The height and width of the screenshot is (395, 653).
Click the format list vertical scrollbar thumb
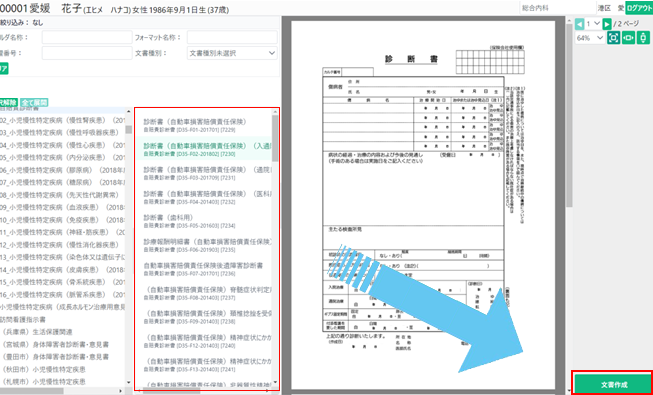pos(275,138)
